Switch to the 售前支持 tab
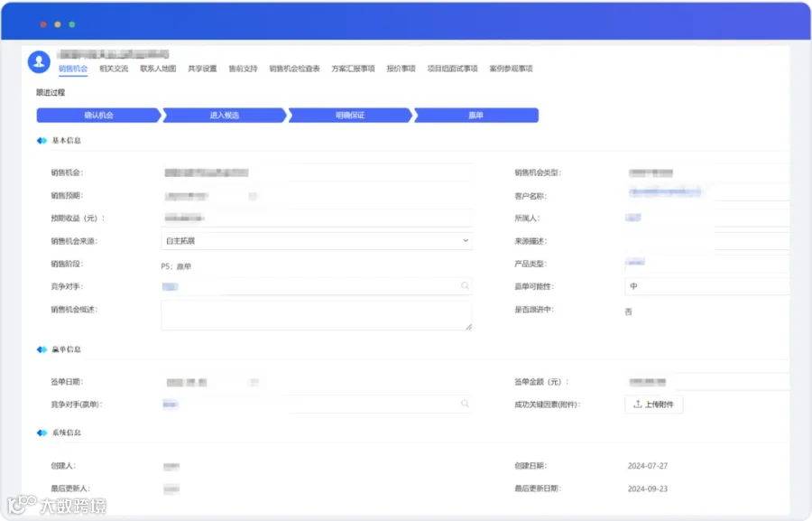The height and width of the screenshot is (521, 812). [243, 69]
